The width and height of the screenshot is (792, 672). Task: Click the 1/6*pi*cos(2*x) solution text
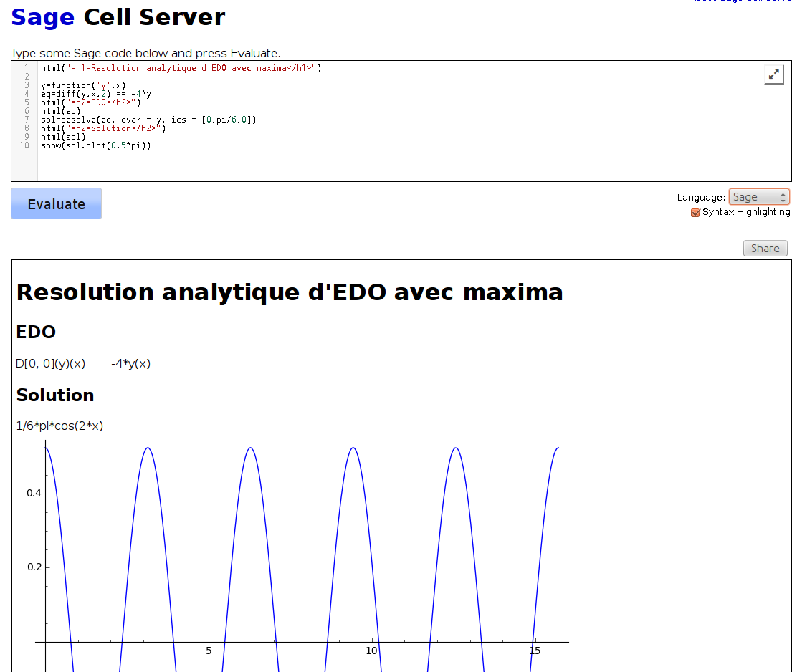[x=59, y=426]
